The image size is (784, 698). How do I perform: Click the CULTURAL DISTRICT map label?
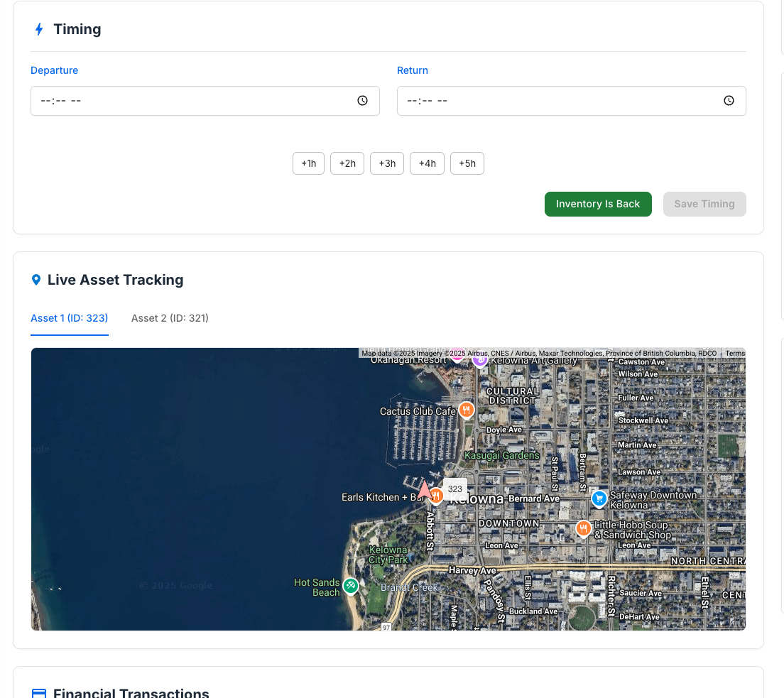pos(513,396)
